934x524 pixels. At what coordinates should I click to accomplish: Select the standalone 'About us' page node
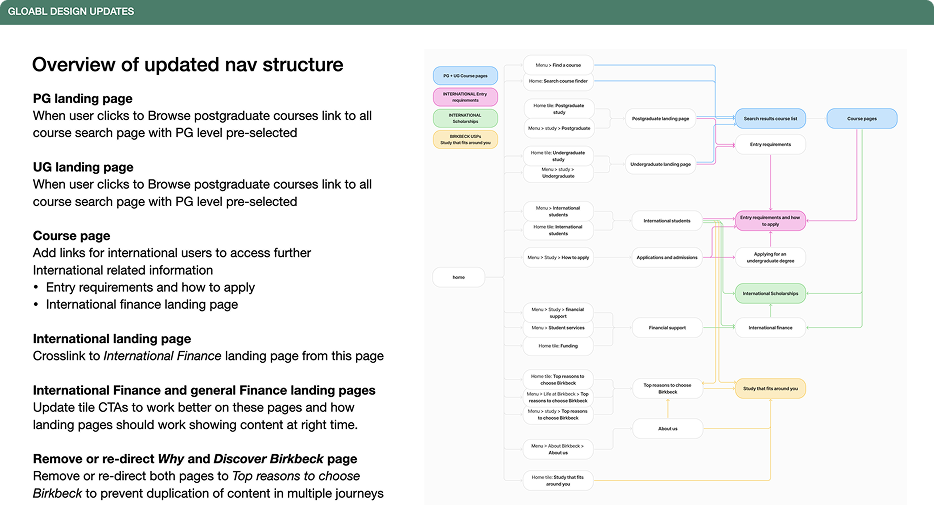tap(667, 429)
